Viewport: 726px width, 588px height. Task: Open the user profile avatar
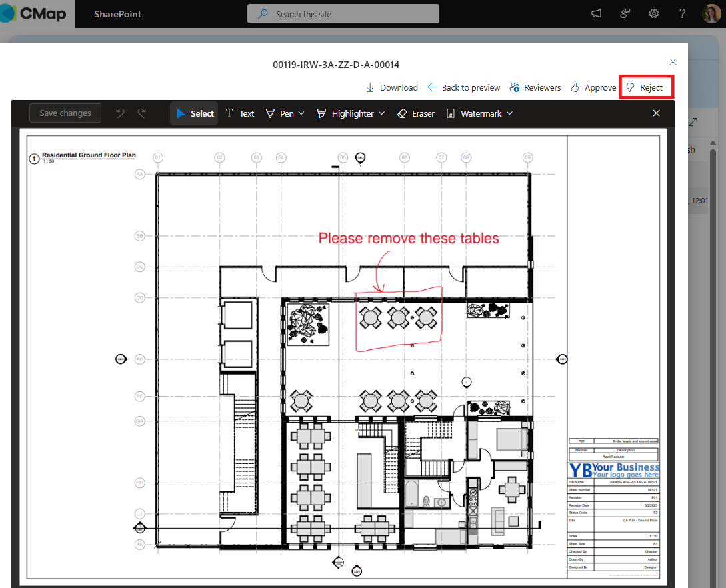coord(711,13)
